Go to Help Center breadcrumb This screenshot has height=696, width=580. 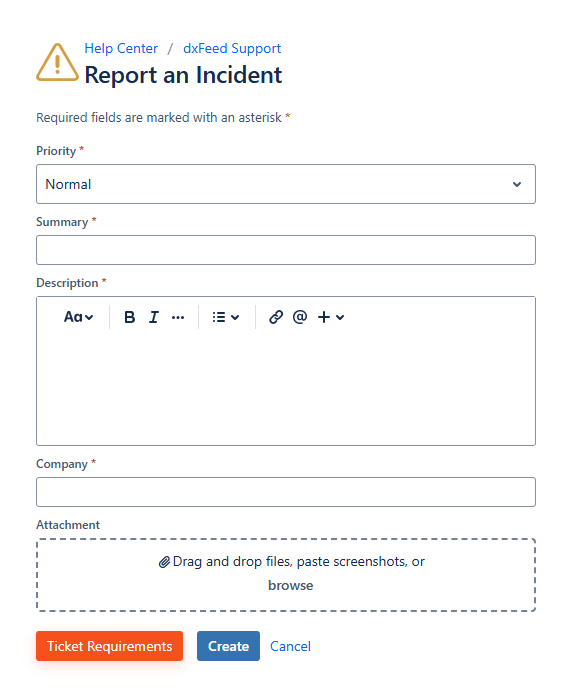click(121, 48)
